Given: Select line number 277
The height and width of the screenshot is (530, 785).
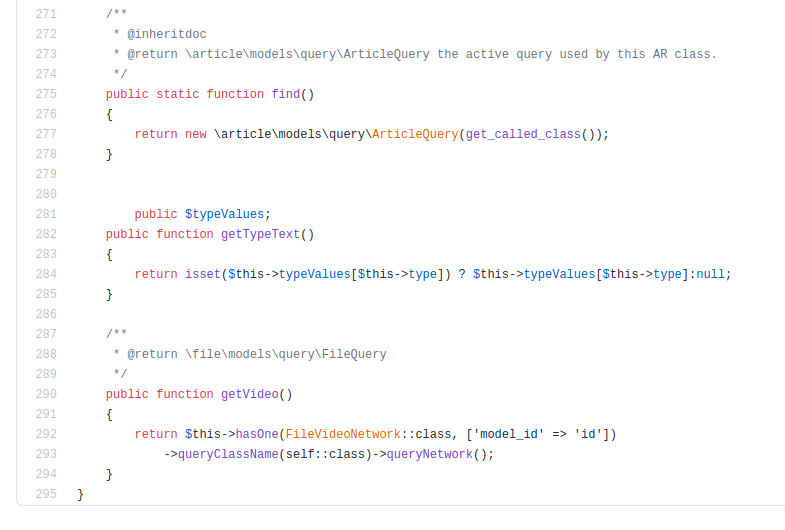Looking at the screenshot, I should pyautogui.click(x=46, y=134).
